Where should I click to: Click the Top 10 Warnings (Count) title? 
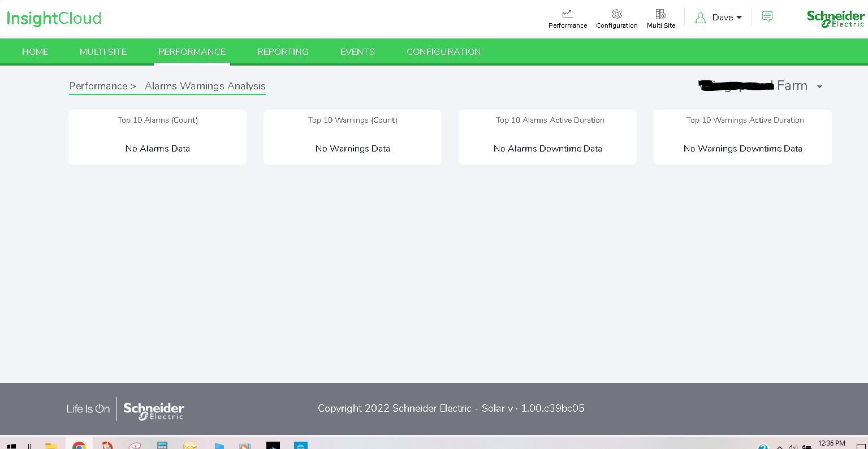(x=353, y=120)
